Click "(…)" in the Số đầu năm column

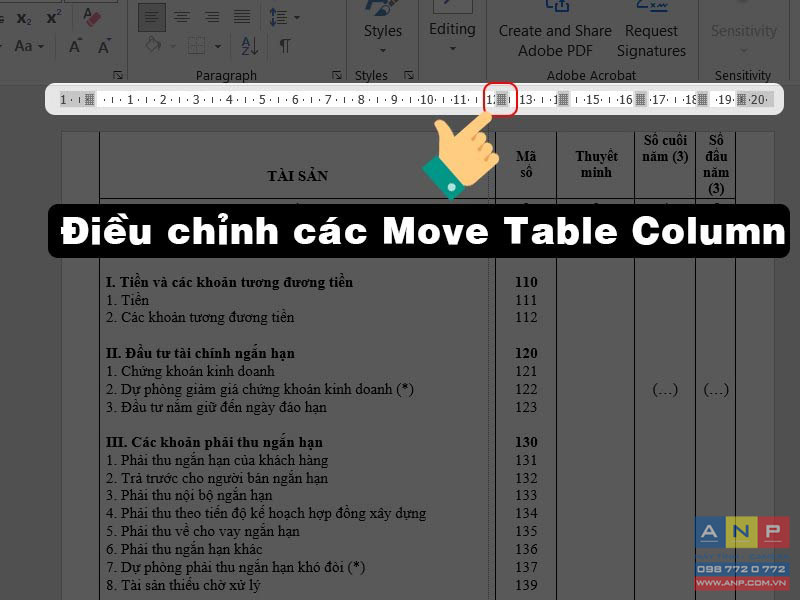(x=716, y=390)
